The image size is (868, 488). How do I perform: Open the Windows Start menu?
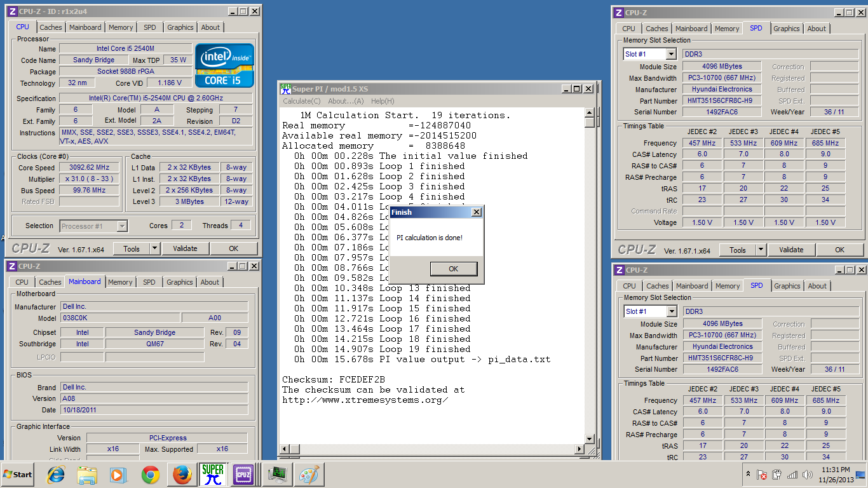tap(18, 475)
